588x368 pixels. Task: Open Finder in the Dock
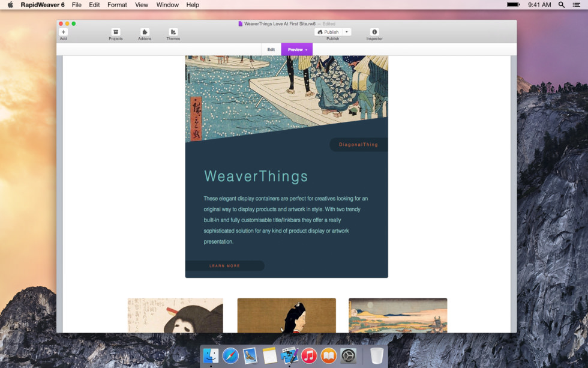pos(211,355)
